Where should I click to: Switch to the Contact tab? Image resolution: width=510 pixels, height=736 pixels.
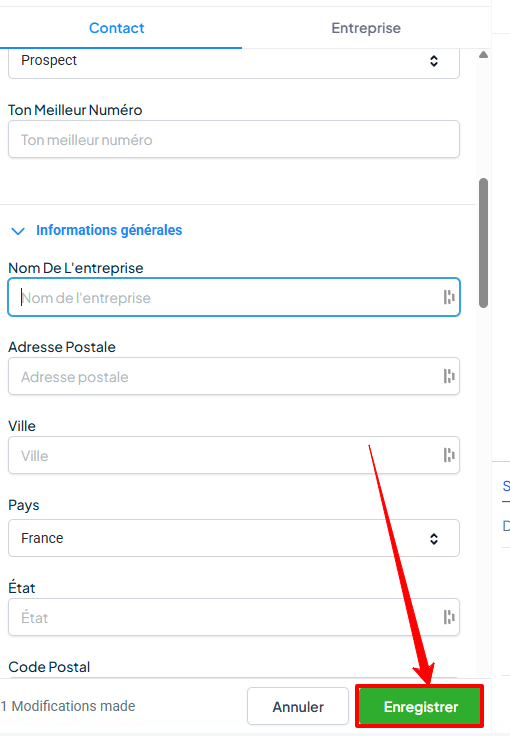pos(117,28)
